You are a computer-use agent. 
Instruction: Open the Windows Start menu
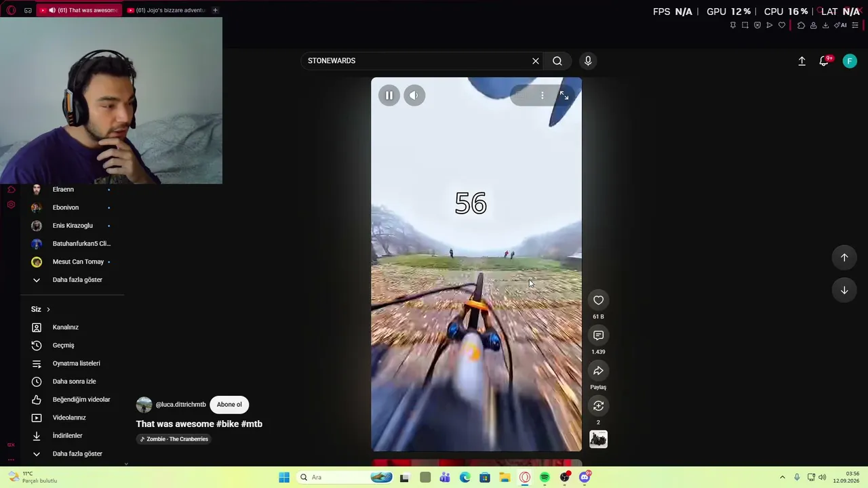(x=284, y=478)
